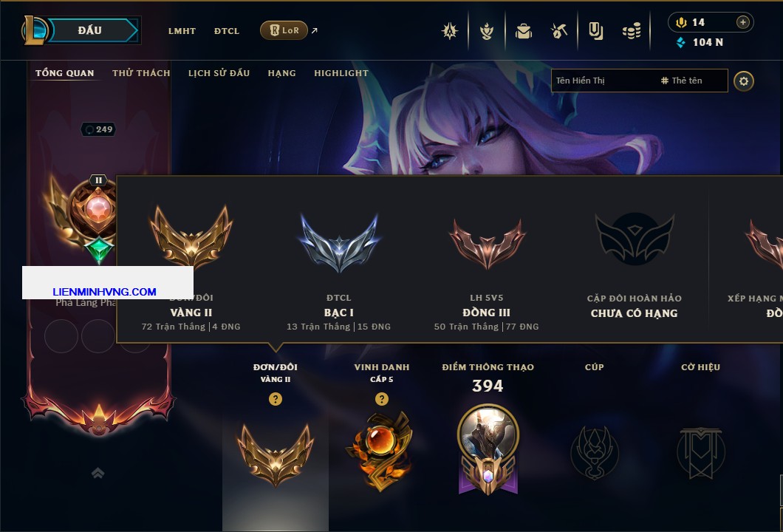783x532 pixels.
Task: Open the HIGHLIGHT tab
Action: point(341,73)
